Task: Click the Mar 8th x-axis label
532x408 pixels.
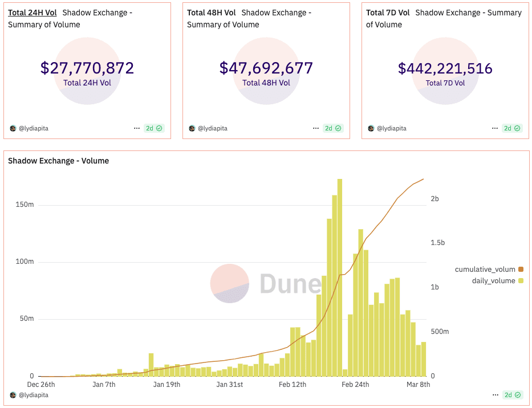Action: point(419,385)
